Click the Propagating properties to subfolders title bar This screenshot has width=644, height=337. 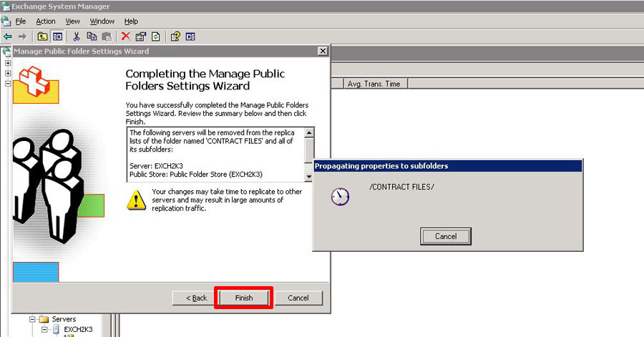point(447,166)
